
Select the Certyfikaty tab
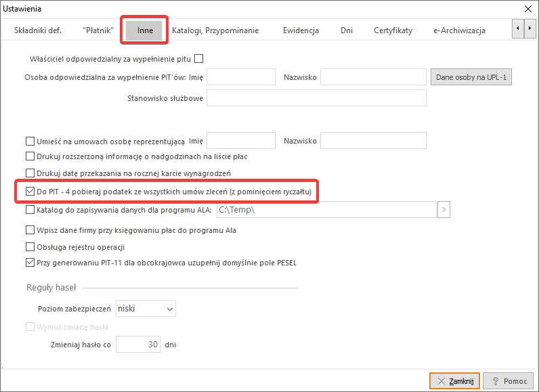click(393, 30)
